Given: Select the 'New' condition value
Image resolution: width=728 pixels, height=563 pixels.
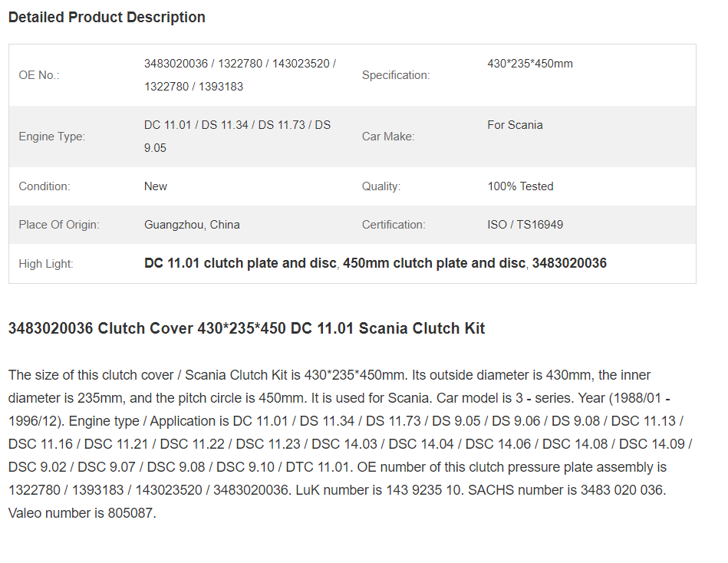Looking at the screenshot, I should tap(156, 186).
